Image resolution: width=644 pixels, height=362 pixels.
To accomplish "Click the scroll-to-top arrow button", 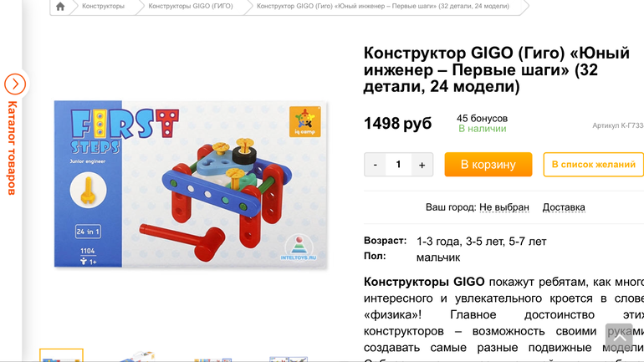I will coord(619,338).
